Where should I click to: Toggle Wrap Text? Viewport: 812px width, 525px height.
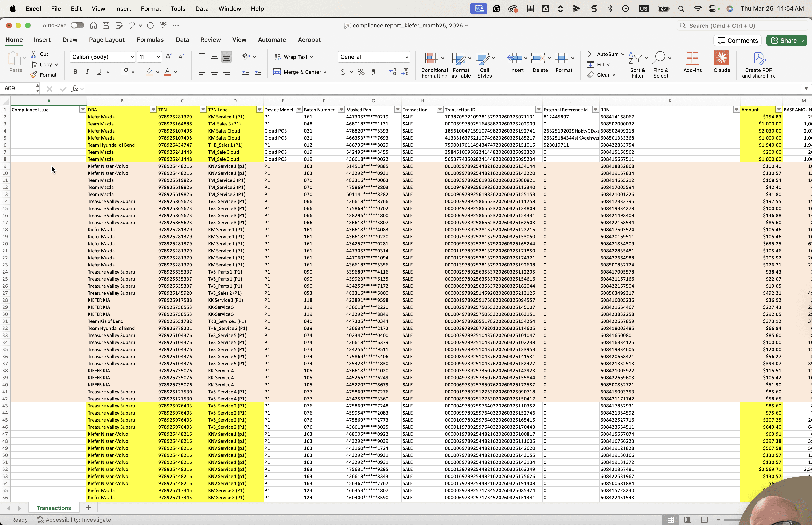pyautogui.click(x=294, y=57)
